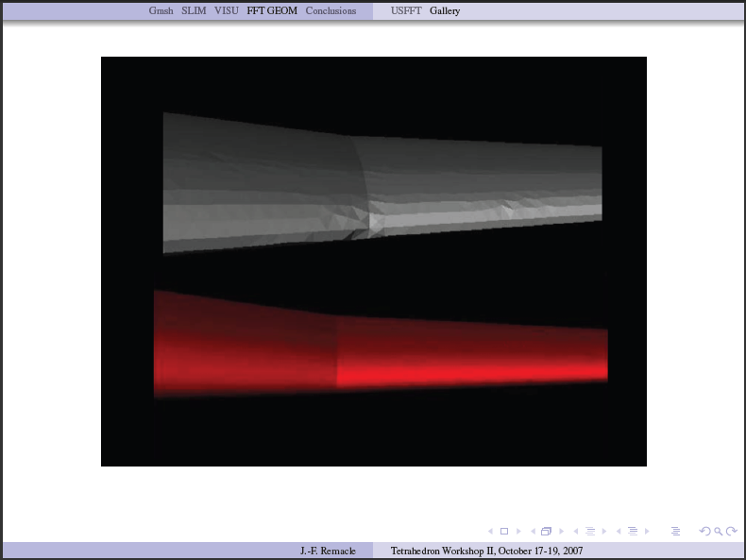
Task: Go to previous subsection arrow
Action: click(x=576, y=532)
